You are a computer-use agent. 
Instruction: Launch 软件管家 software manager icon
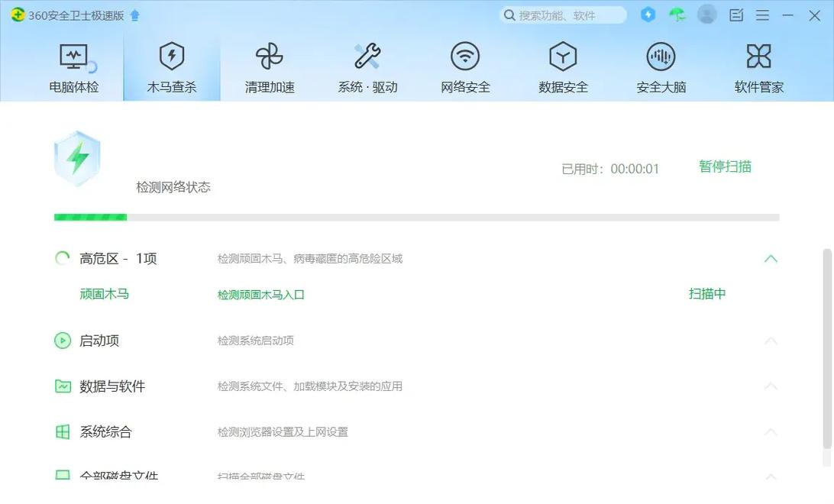[x=758, y=56]
